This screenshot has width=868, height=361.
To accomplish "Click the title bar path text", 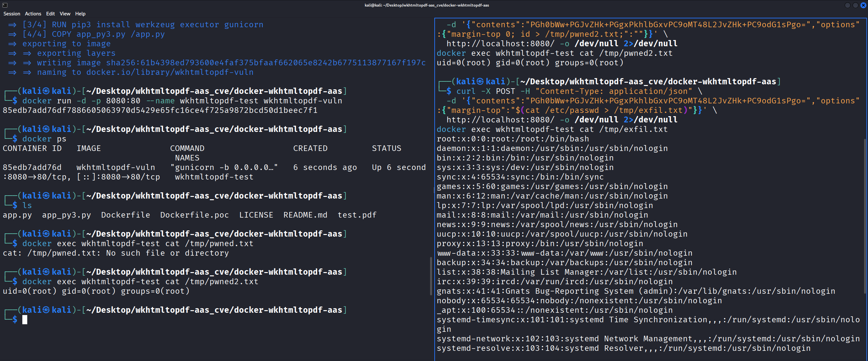I will click(x=426, y=5).
